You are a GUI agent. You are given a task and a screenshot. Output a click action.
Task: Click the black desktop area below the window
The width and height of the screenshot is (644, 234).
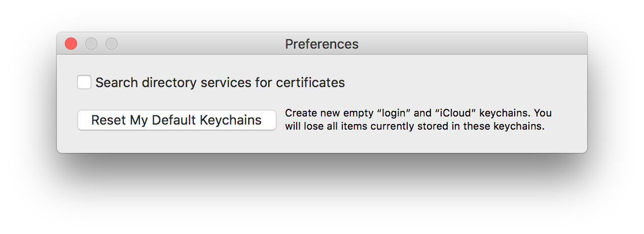pos(321,192)
